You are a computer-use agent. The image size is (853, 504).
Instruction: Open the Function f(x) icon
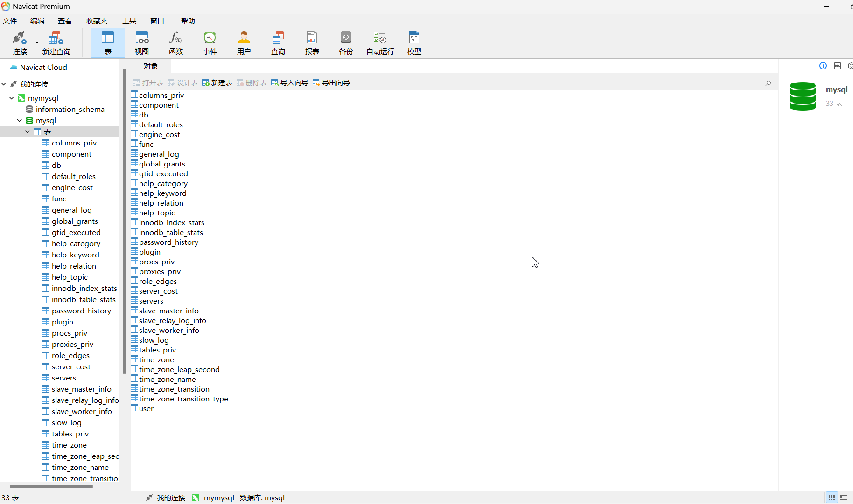176,43
